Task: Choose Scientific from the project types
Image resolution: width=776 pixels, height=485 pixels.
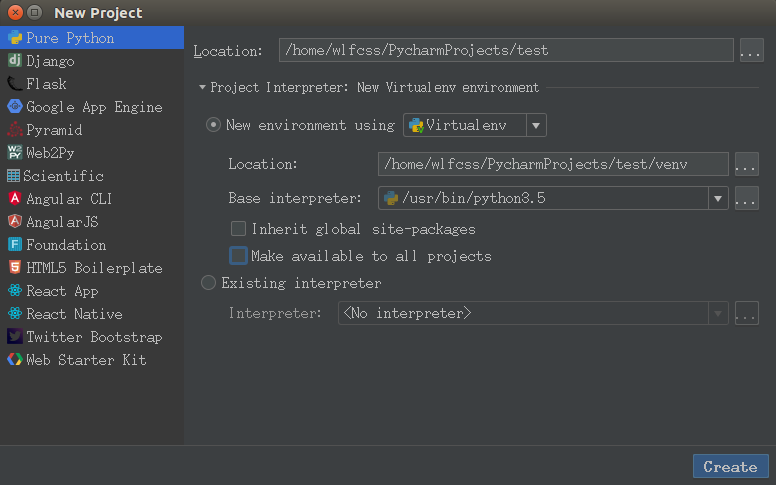Action: pyautogui.click(x=64, y=176)
